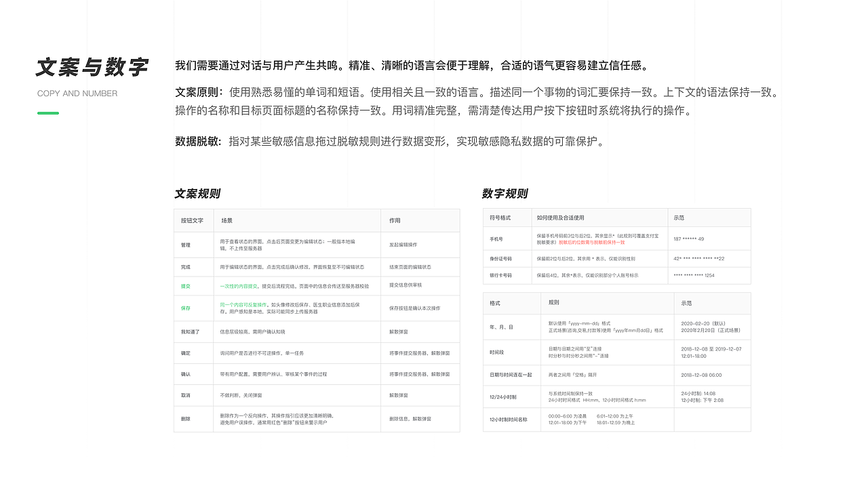Click '示范' header in the 符号格式 table

(x=679, y=218)
